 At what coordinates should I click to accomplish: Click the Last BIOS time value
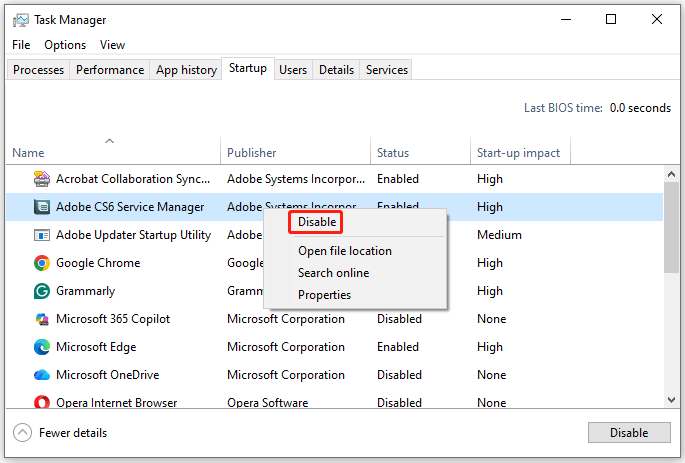(x=640, y=108)
